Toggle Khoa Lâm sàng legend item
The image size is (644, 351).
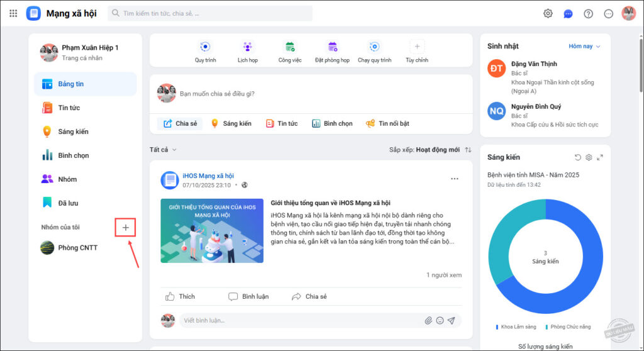(516, 326)
